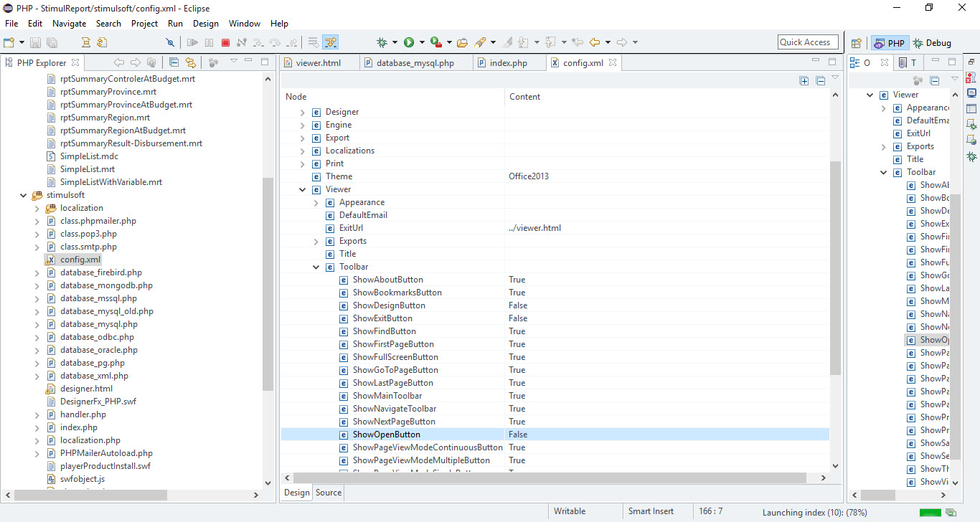Click Collapse All icon in the XML editor
Screen dimensions: 980x522
(x=820, y=81)
